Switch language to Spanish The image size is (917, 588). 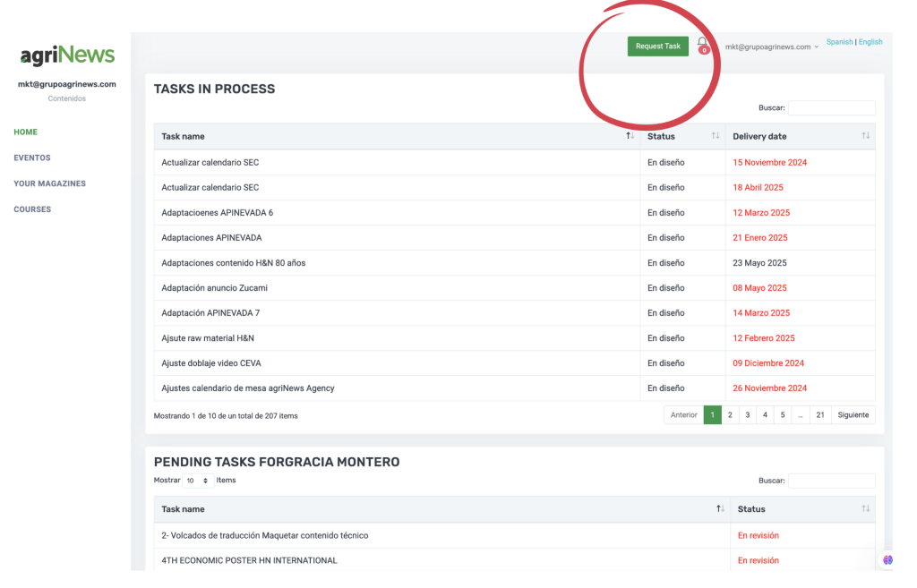839,42
